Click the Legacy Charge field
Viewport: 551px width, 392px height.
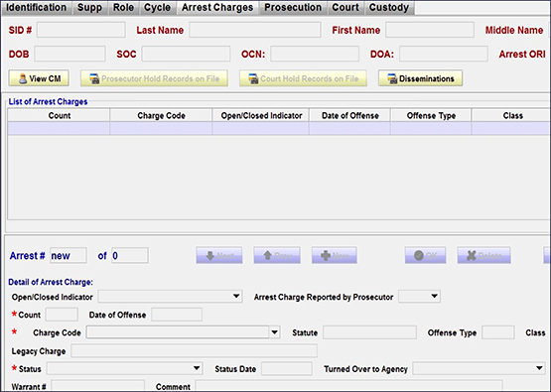[194, 351]
